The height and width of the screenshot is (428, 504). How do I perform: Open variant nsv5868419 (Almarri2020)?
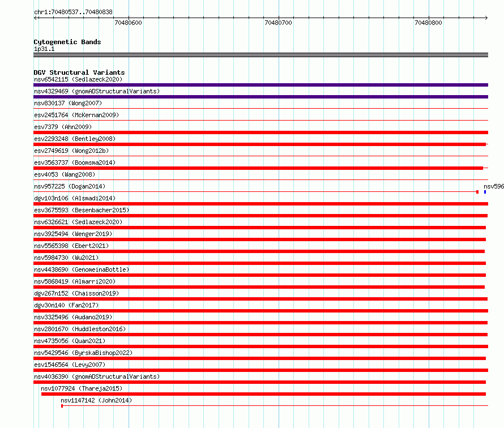(x=75, y=281)
